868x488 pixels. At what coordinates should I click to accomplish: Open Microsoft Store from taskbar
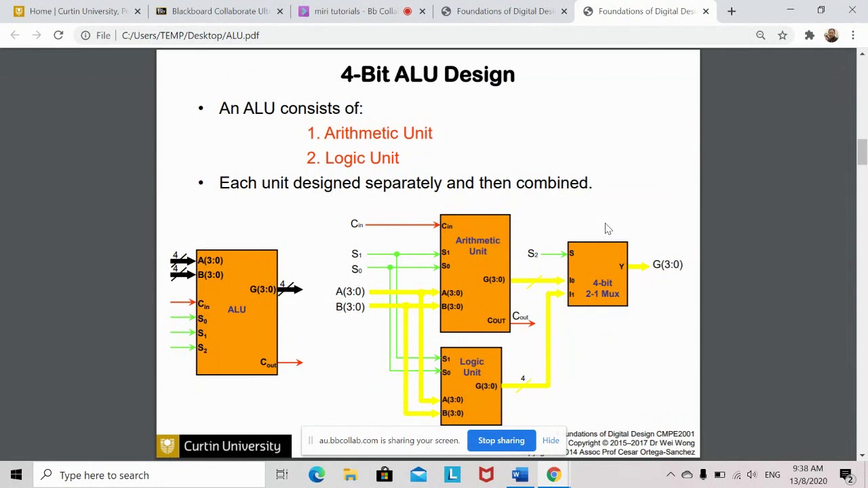(x=384, y=475)
